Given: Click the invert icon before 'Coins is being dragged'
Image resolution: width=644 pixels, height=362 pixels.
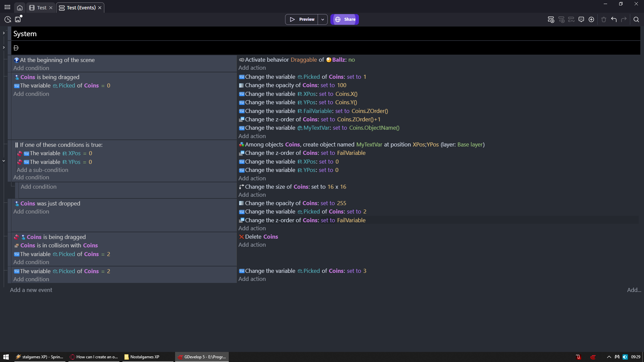Looking at the screenshot, I should (16, 237).
